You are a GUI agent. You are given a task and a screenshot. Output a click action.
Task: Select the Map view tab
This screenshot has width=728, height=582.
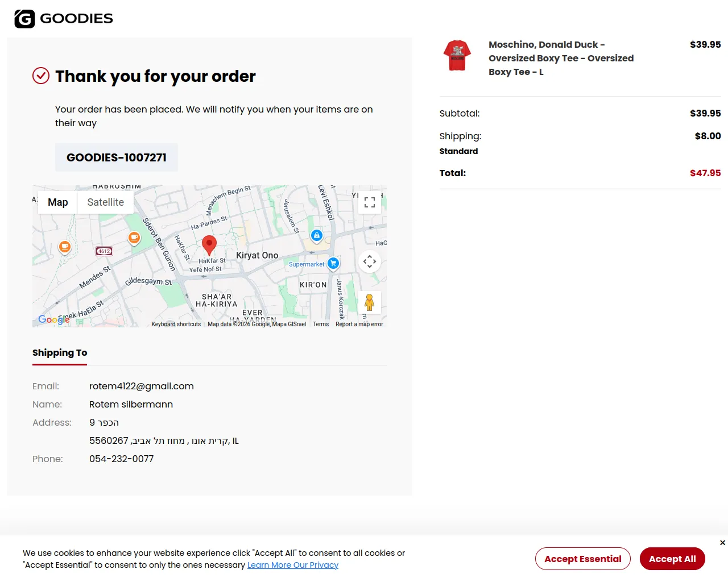pos(58,202)
